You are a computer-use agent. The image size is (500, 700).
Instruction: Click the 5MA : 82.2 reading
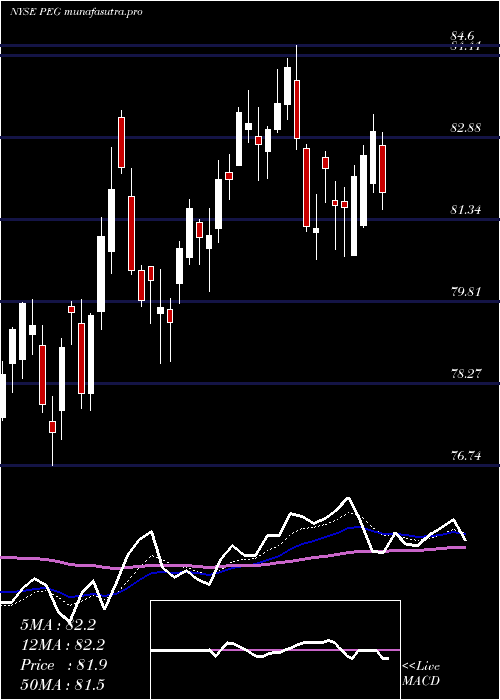tap(58, 625)
